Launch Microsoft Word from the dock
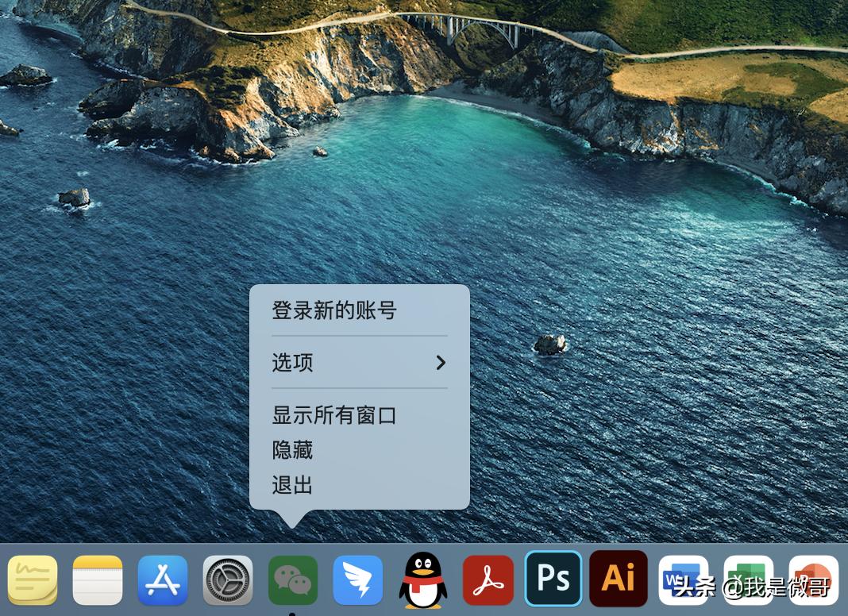Viewport: 848px width, 616px height. click(684, 579)
